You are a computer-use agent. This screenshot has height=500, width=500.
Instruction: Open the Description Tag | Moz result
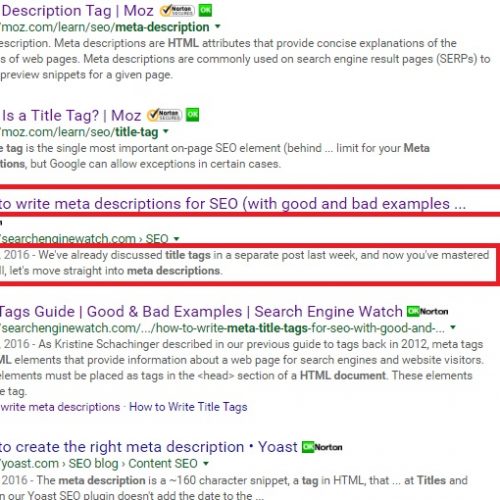[77, 11]
